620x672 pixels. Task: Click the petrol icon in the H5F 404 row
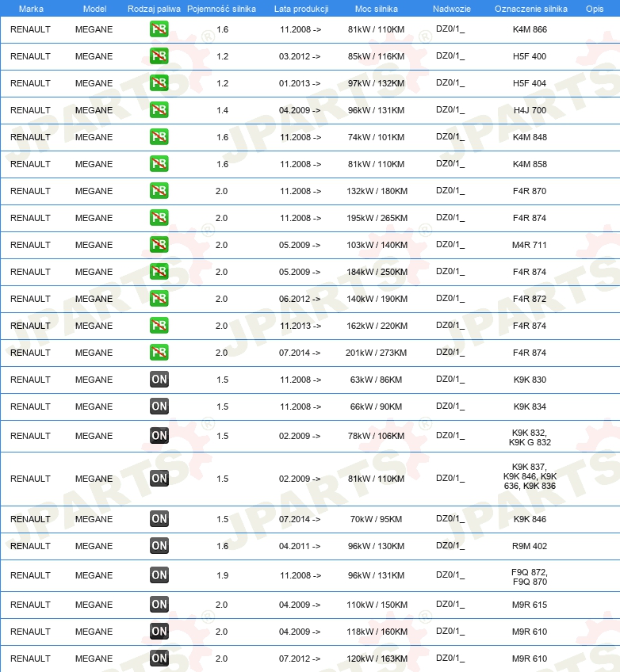[x=159, y=83]
